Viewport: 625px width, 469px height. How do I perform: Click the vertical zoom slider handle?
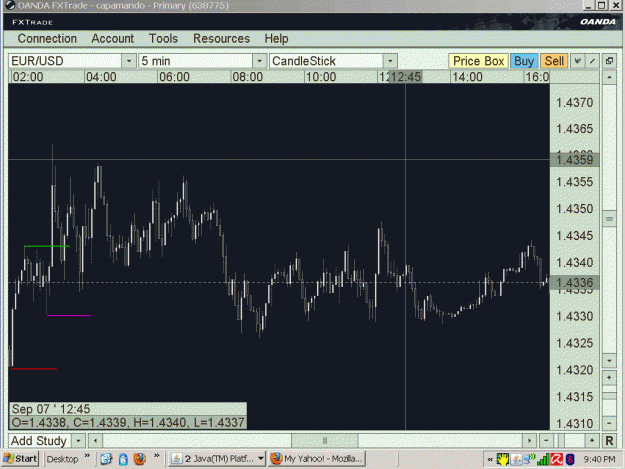tap(609, 396)
